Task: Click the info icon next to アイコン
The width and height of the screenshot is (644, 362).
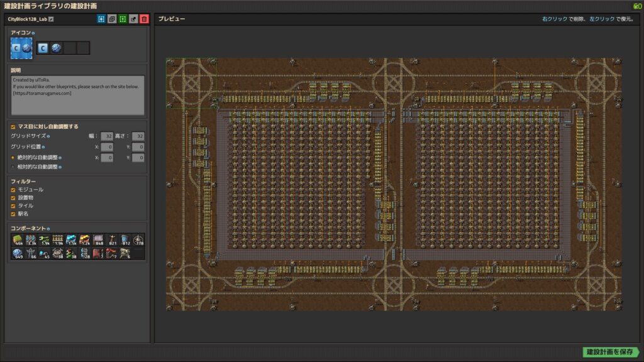Action: [x=33, y=33]
